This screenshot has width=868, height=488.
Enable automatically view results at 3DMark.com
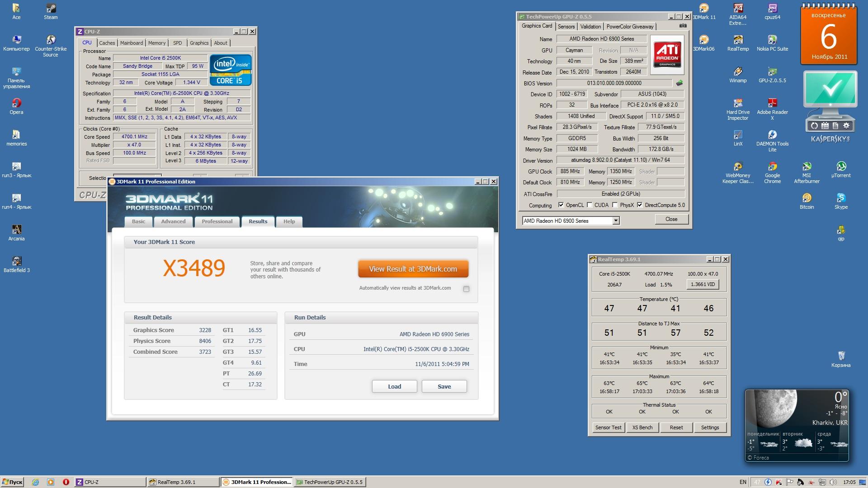tap(466, 289)
